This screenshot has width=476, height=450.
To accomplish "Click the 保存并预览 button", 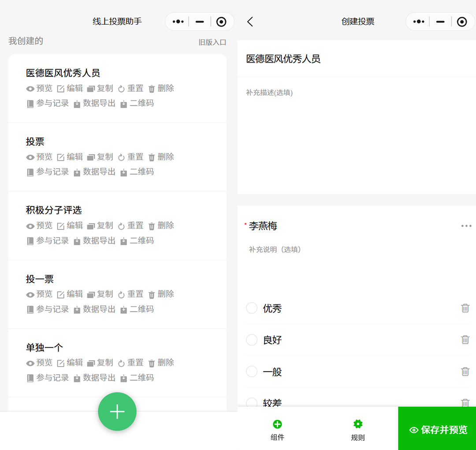I will pos(437,430).
